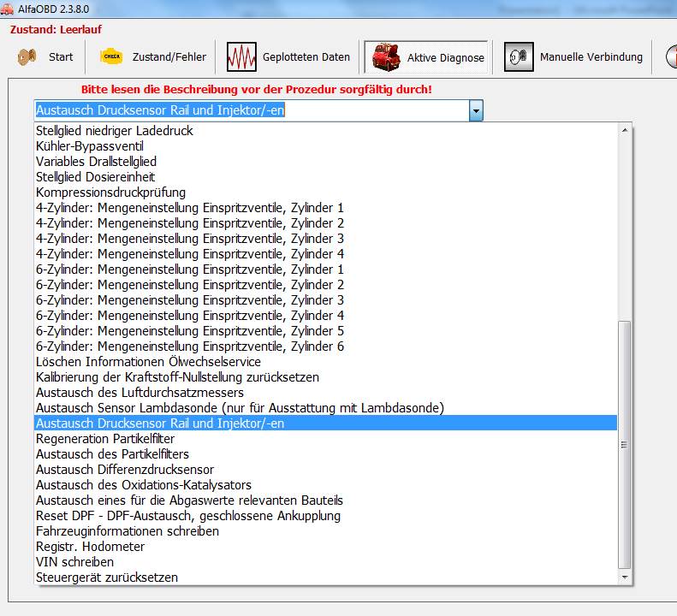Image resolution: width=677 pixels, height=616 pixels.
Task: Click the list scrollbar down arrow
Action: click(x=624, y=577)
